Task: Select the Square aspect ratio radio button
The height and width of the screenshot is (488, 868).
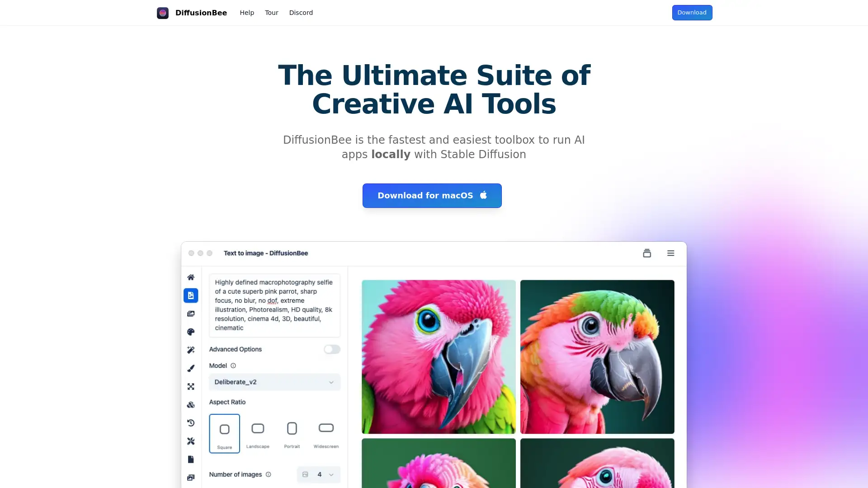Action: coord(224,432)
